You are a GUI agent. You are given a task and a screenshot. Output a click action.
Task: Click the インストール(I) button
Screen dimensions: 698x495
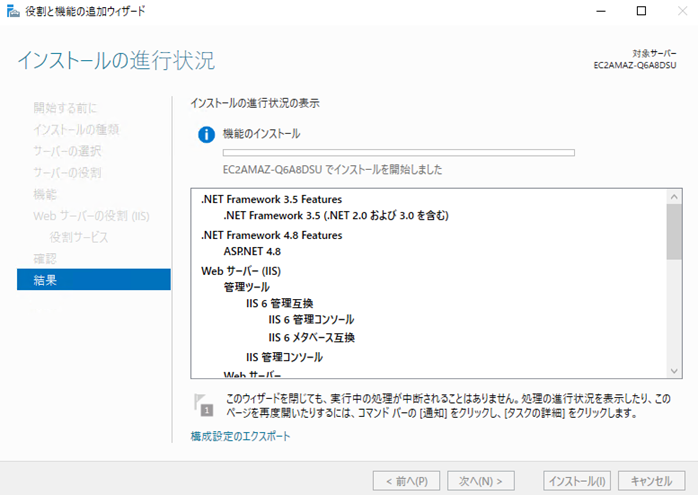pyautogui.click(x=577, y=481)
